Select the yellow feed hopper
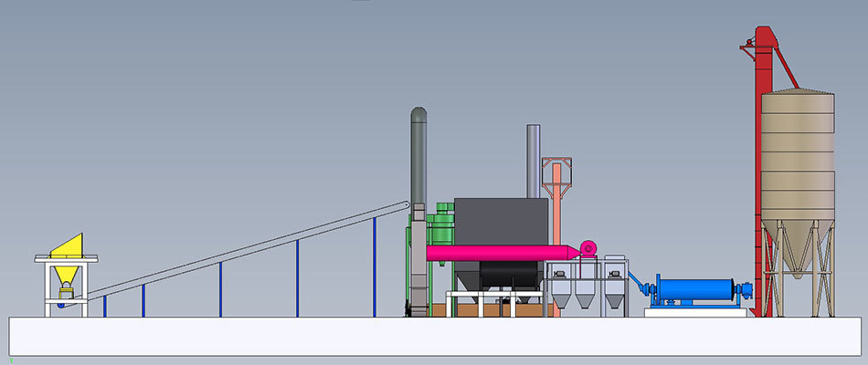The height and width of the screenshot is (365, 868). point(68,257)
